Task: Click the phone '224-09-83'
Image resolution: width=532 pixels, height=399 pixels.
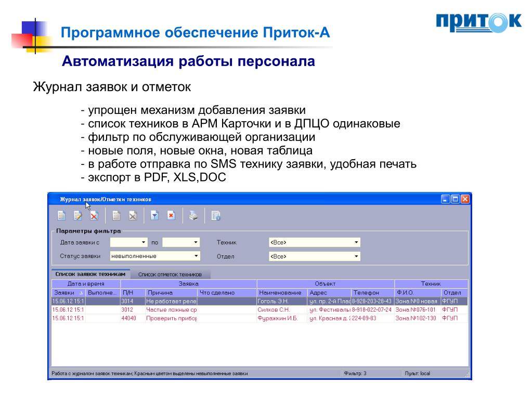Action: tap(372, 318)
